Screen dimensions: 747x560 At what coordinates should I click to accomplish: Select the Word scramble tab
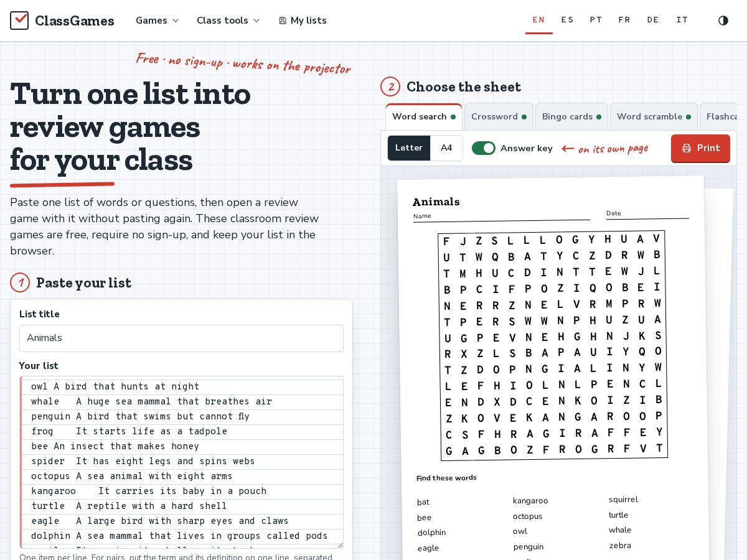click(x=654, y=117)
